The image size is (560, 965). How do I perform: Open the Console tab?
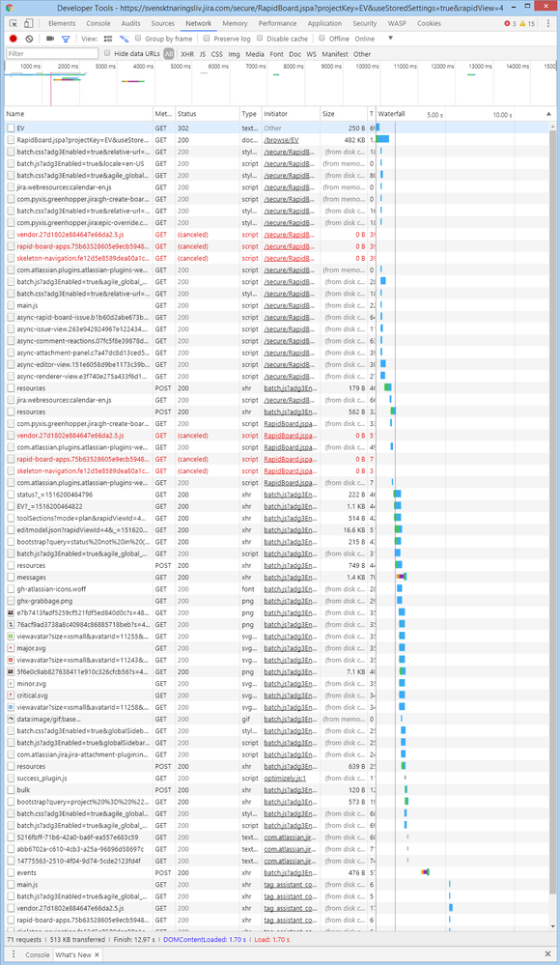[x=98, y=23]
